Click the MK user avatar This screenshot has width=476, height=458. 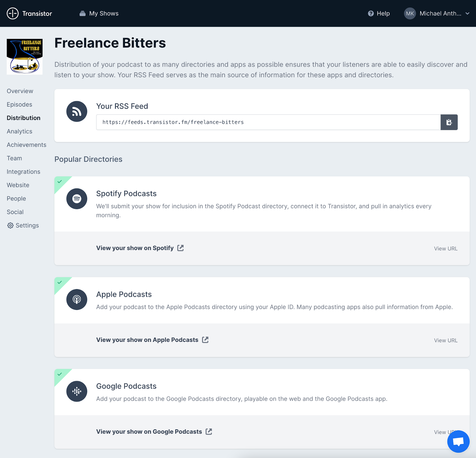pos(410,13)
